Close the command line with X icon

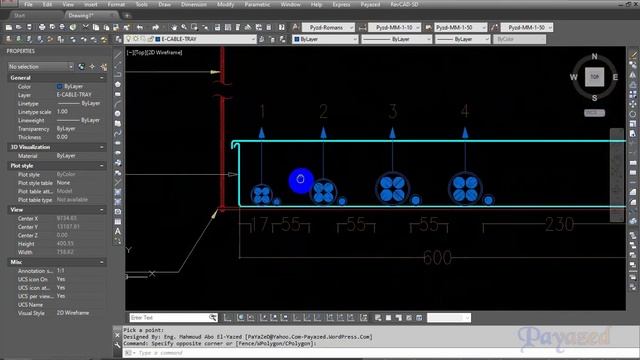118,336
